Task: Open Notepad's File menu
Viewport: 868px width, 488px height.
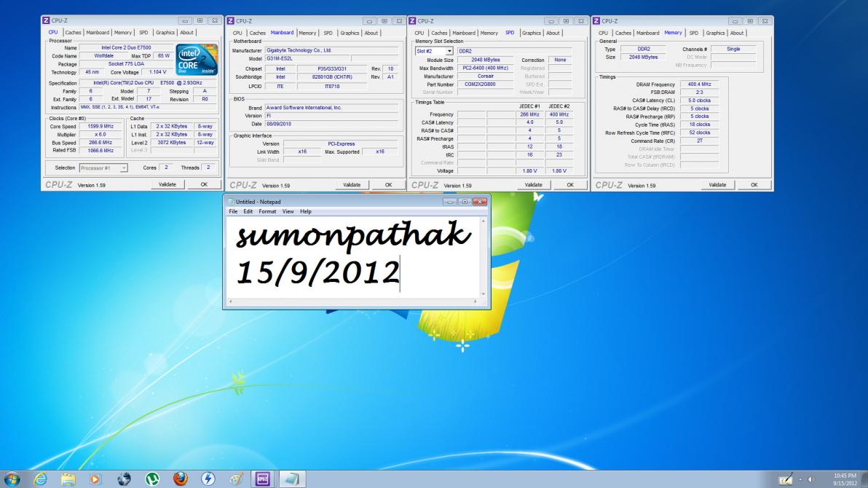Action: pos(233,212)
